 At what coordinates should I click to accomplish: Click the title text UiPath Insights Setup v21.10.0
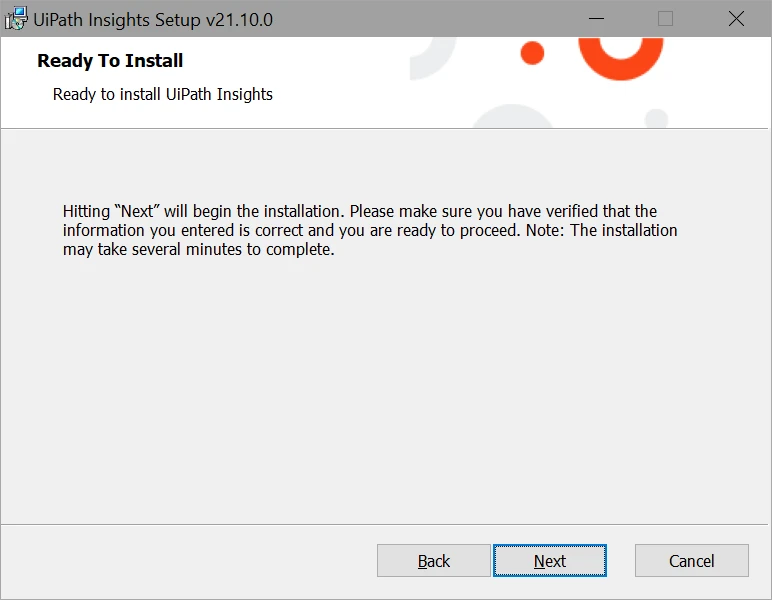point(153,20)
